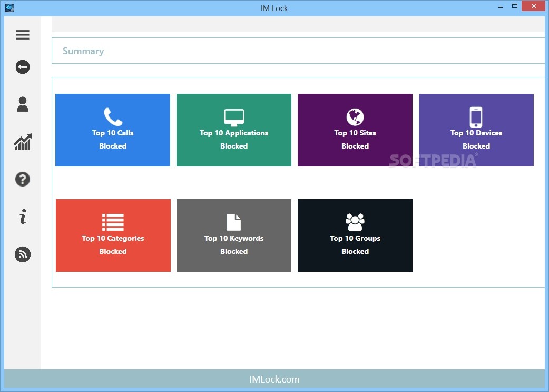Open the hamburger menu in sidebar
The height and width of the screenshot is (392, 549).
23,34
